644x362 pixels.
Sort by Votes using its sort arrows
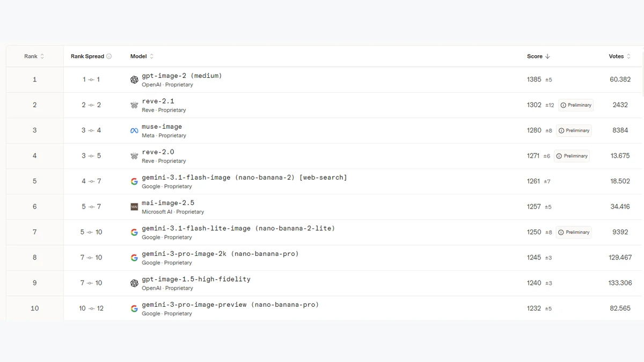point(628,56)
